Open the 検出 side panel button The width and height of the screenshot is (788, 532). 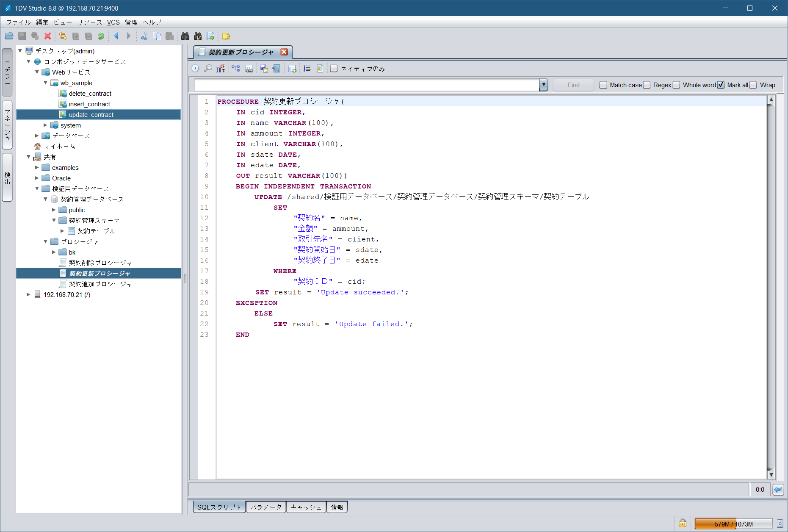tap(7, 178)
